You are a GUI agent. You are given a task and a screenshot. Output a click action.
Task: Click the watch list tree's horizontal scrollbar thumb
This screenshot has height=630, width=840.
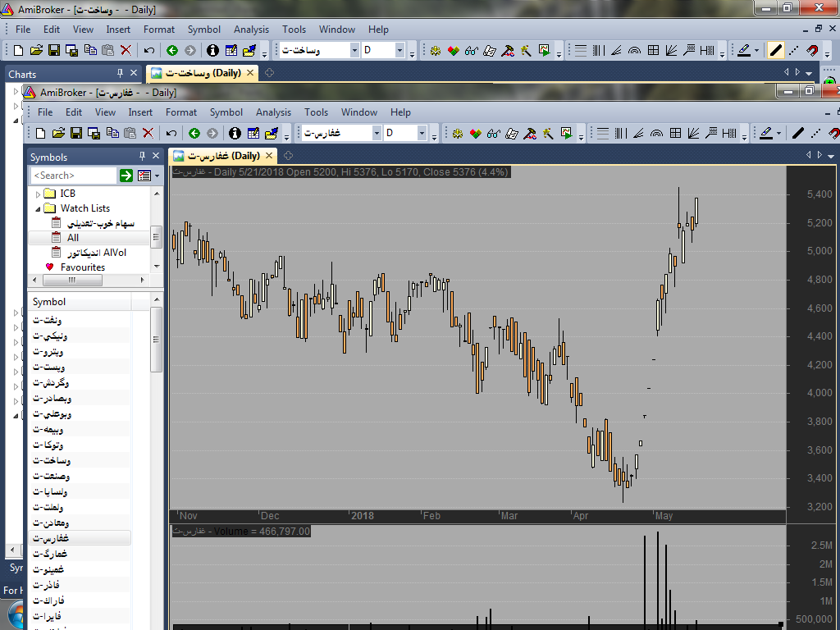72,280
